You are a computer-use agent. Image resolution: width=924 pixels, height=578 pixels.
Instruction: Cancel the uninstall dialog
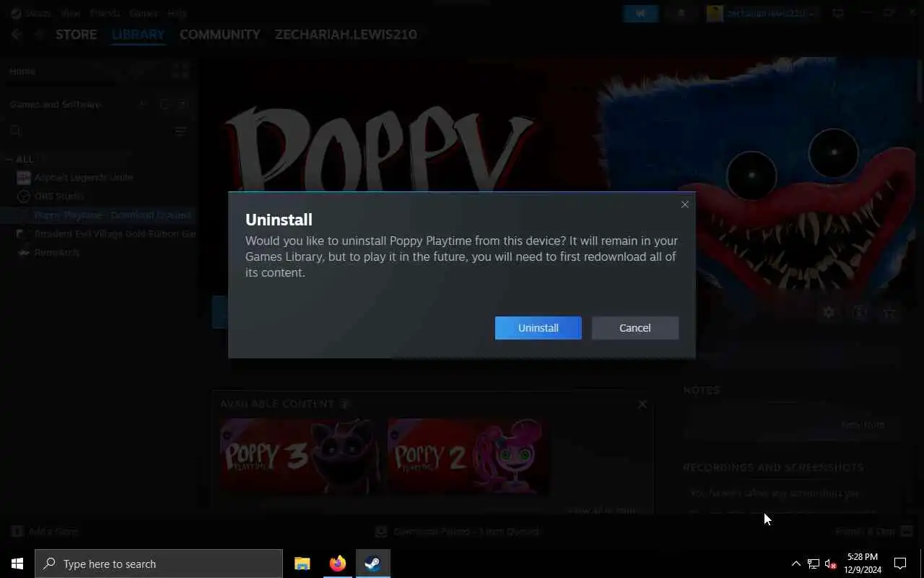coord(635,328)
